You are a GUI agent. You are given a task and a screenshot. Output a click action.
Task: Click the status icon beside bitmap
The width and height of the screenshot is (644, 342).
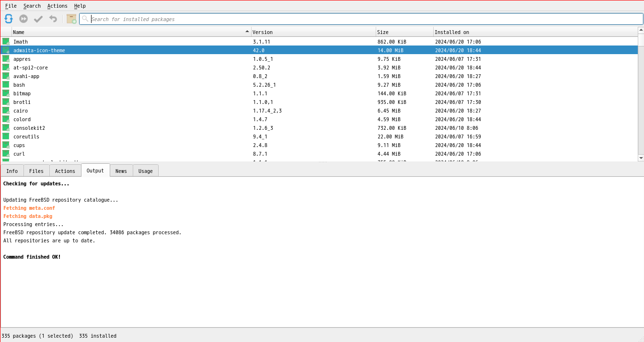pyautogui.click(x=6, y=93)
